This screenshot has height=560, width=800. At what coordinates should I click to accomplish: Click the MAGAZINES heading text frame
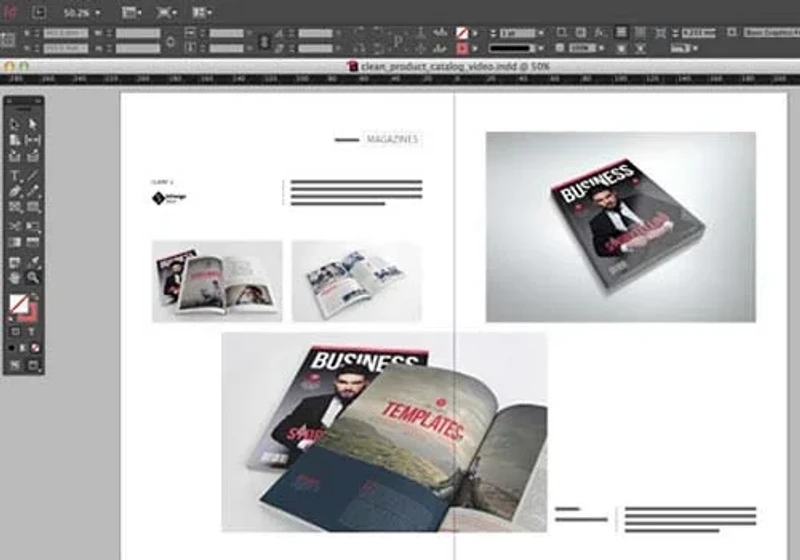(x=392, y=139)
